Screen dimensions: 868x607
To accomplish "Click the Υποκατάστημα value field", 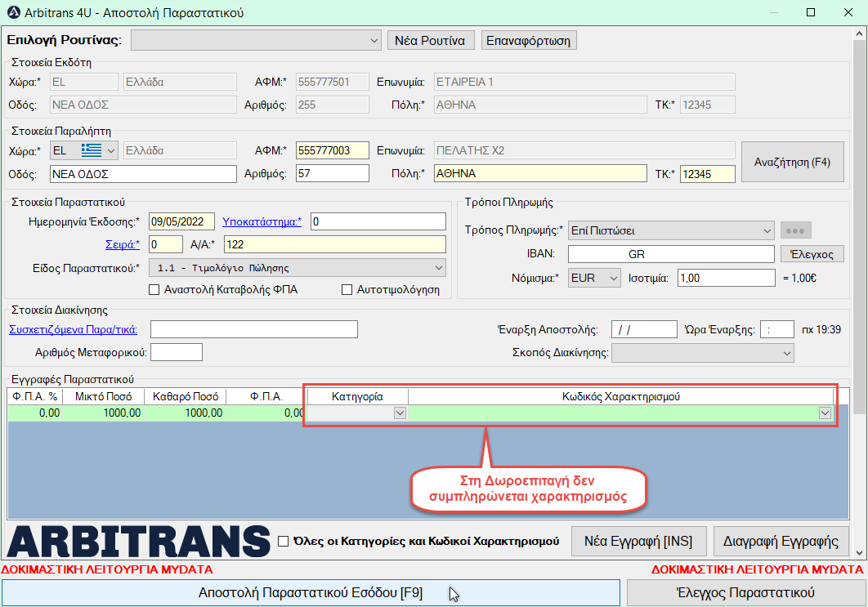I will [378, 222].
